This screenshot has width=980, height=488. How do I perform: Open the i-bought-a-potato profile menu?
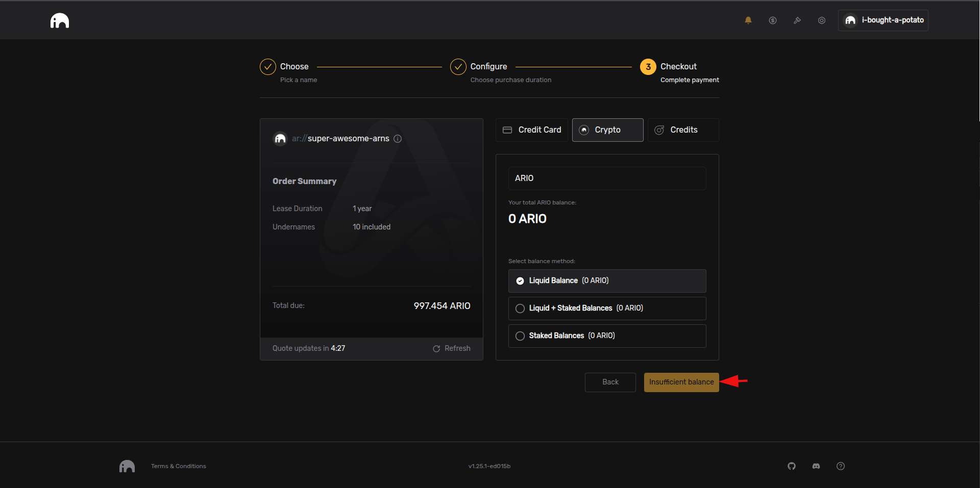point(883,20)
